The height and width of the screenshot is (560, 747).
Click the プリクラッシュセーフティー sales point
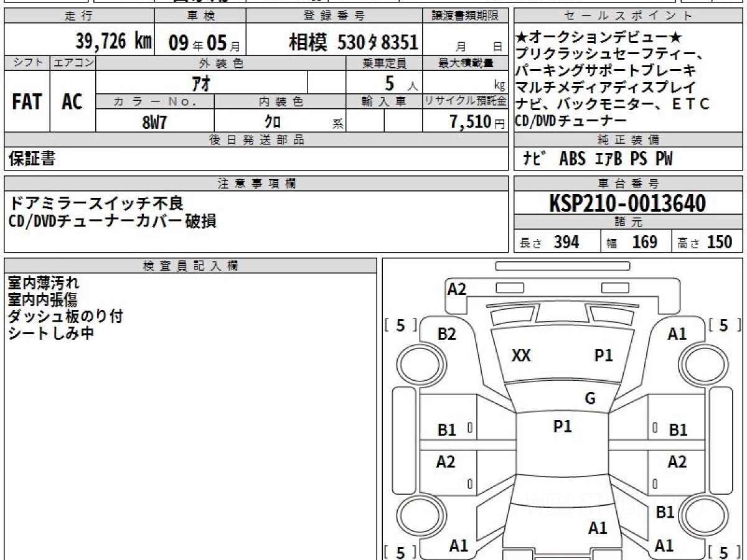click(x=609, y=55)
